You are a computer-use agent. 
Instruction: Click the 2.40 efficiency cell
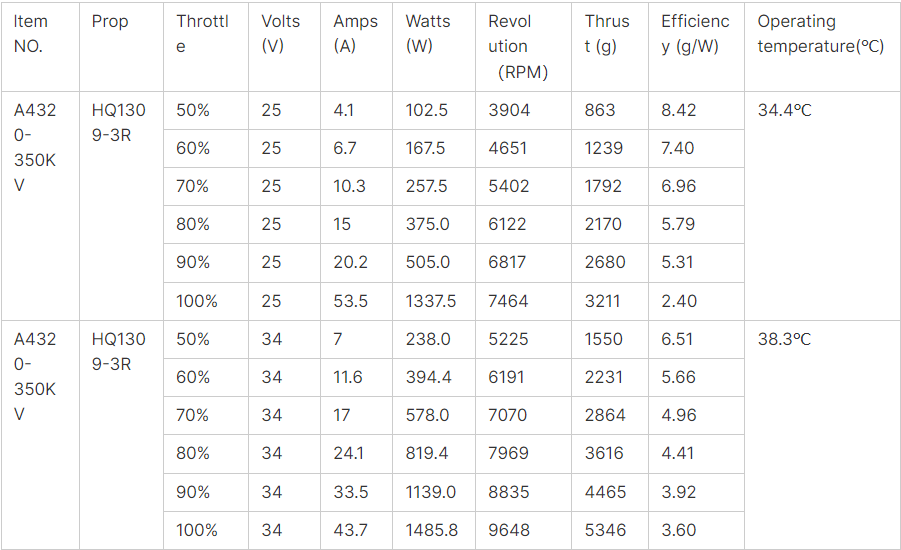pyautogui.click(x=678, y=300)
